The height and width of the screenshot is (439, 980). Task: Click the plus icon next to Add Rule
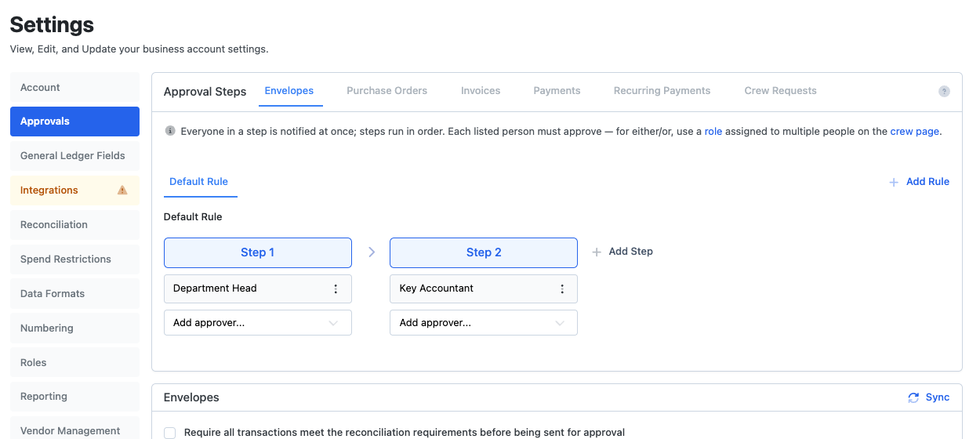[x=894, y=182]
